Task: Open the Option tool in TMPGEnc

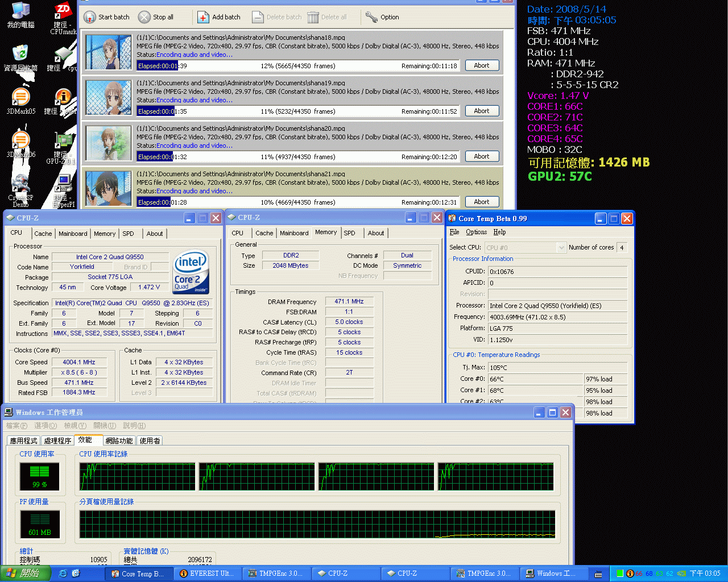Action: coord(382,17)
